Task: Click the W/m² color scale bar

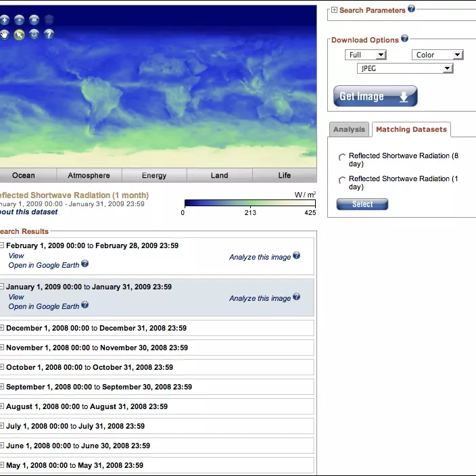Action: coord(250,202)
